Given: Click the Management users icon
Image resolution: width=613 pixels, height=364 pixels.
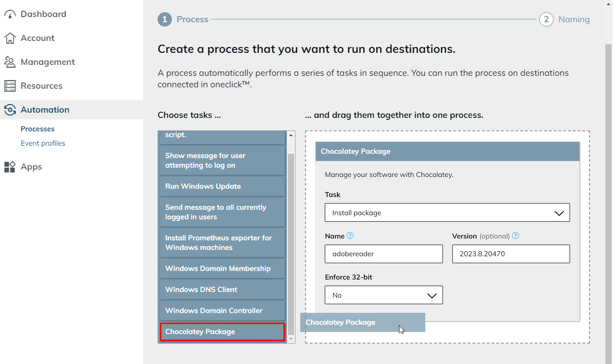Looking at the screenshot, I should coord(10,62).
